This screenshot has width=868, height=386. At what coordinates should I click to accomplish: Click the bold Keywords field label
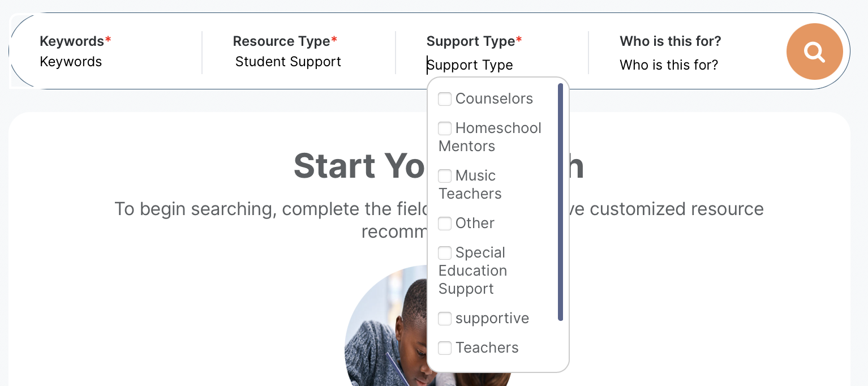coord(72,41)
